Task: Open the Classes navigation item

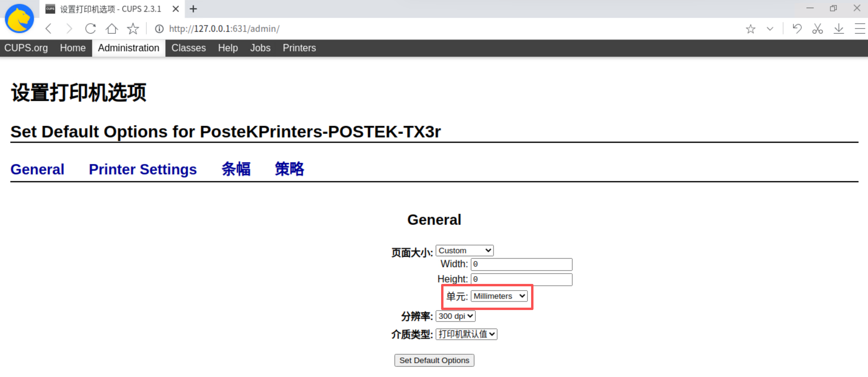Action: point(189,48)
